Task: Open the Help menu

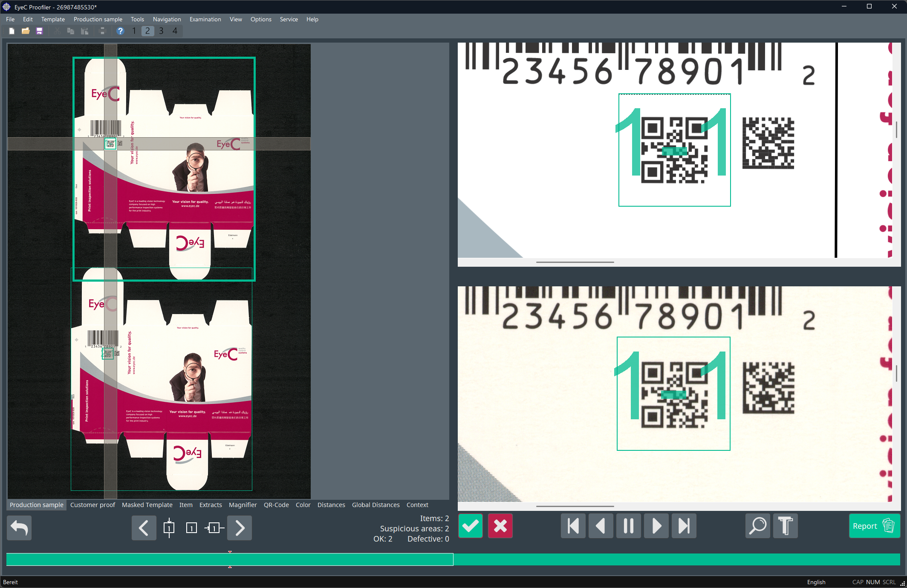Action: tap(312, 19)
